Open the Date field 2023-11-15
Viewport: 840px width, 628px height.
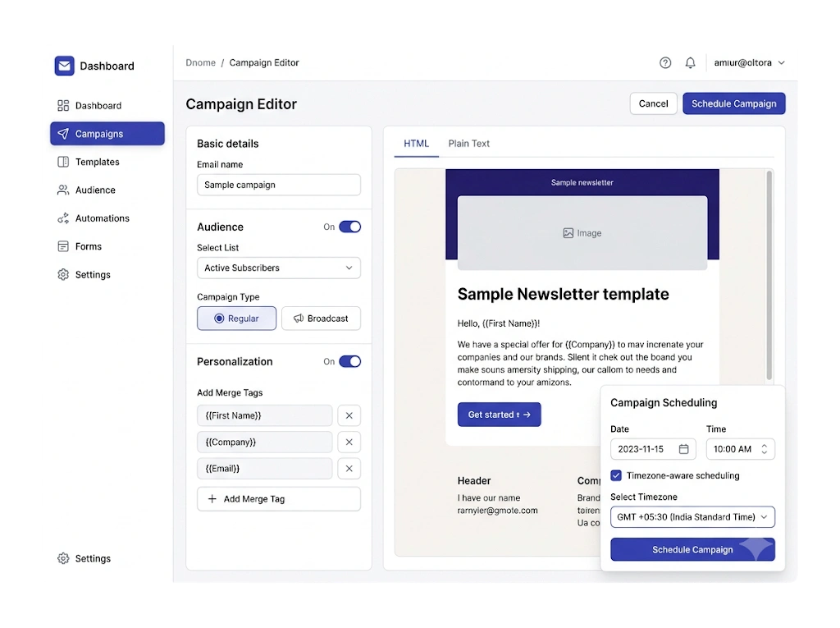[x=653, y=449]
